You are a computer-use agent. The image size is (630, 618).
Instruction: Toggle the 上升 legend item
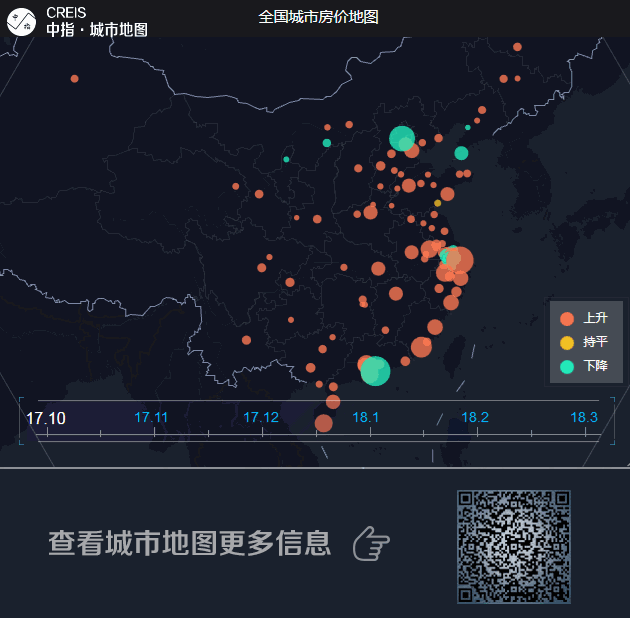click(586, 318)
